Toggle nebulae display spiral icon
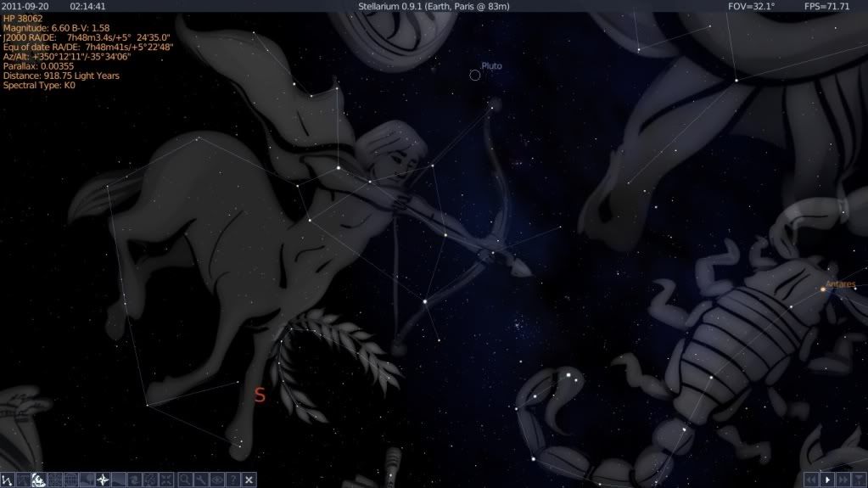 click(x=135, y=480)
